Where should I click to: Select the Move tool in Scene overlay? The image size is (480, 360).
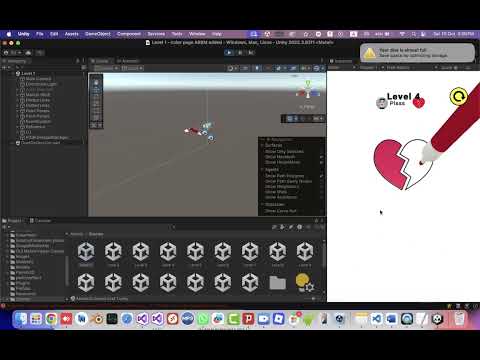tap(96, 90)
